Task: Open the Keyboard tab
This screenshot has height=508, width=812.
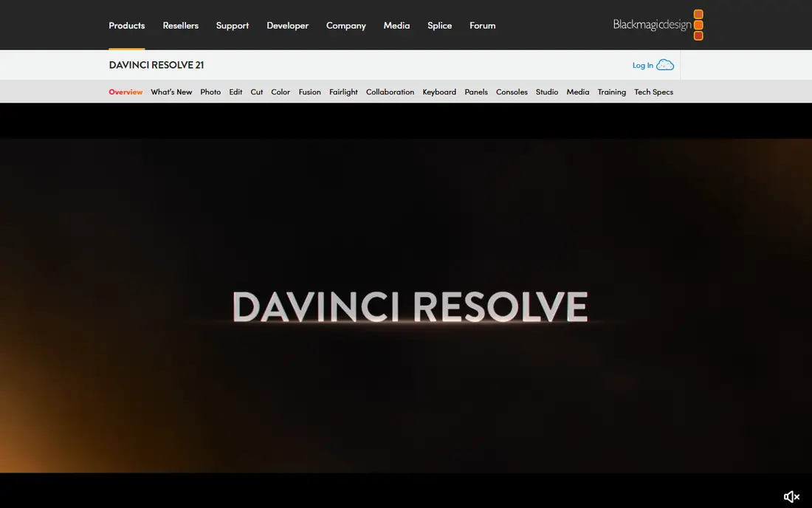Action: (439, 92)
